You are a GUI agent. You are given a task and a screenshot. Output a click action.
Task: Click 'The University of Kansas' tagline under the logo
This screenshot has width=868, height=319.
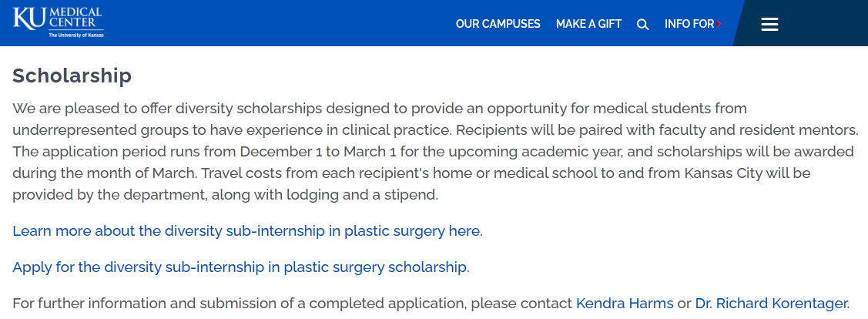tap(75, 35)
